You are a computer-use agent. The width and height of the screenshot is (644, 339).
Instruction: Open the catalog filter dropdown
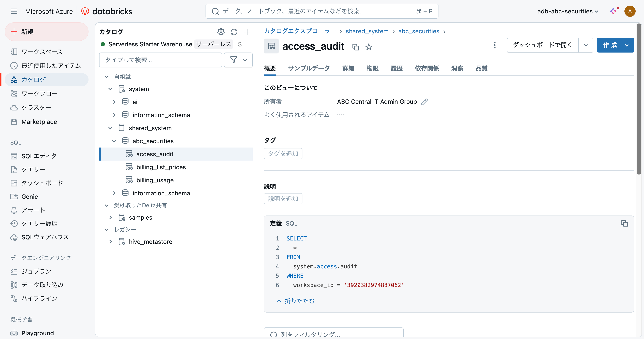pyautogui.click(x=238, y=60)
